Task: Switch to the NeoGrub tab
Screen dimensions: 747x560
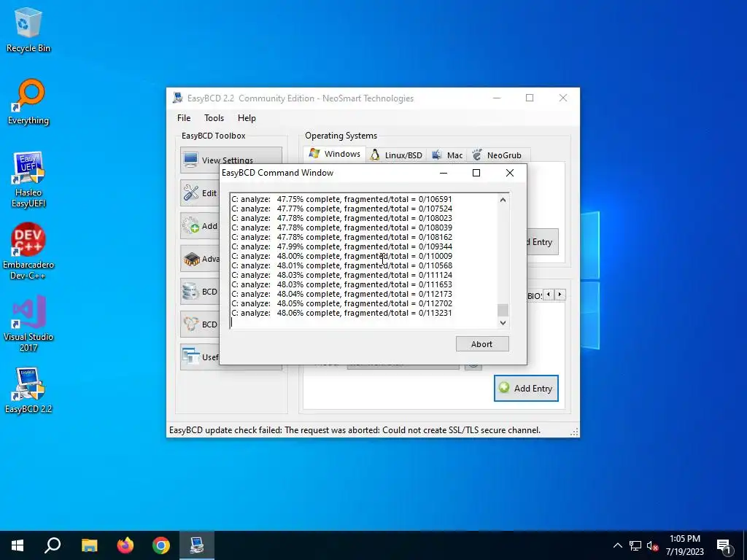Action: (x=498, y=155)
